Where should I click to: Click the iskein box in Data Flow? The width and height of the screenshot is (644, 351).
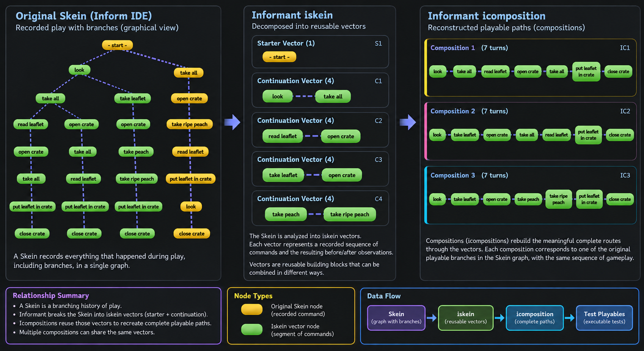[466, 318]
